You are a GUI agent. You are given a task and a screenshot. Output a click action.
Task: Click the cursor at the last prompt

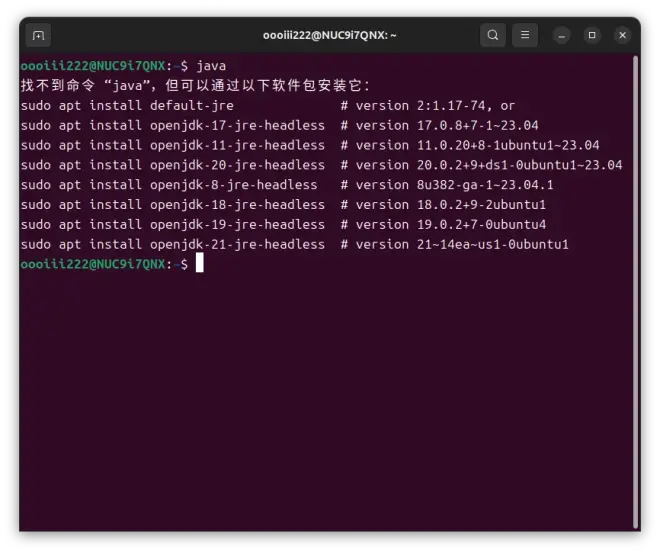pos(200,263)
